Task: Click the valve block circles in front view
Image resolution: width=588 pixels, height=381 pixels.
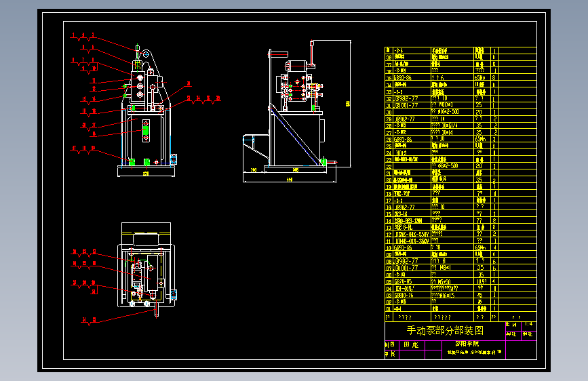Action: (140, 86)
